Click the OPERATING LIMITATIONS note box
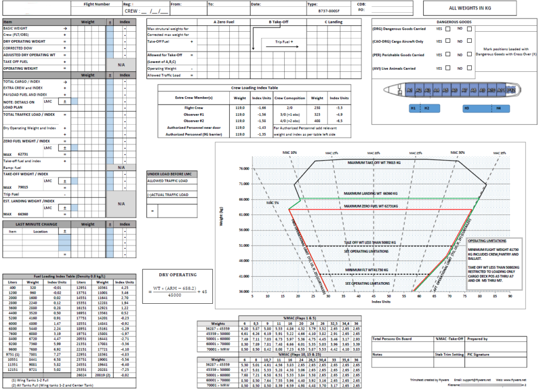Viewport: 541px width, 392px height. tap(495, 264)
